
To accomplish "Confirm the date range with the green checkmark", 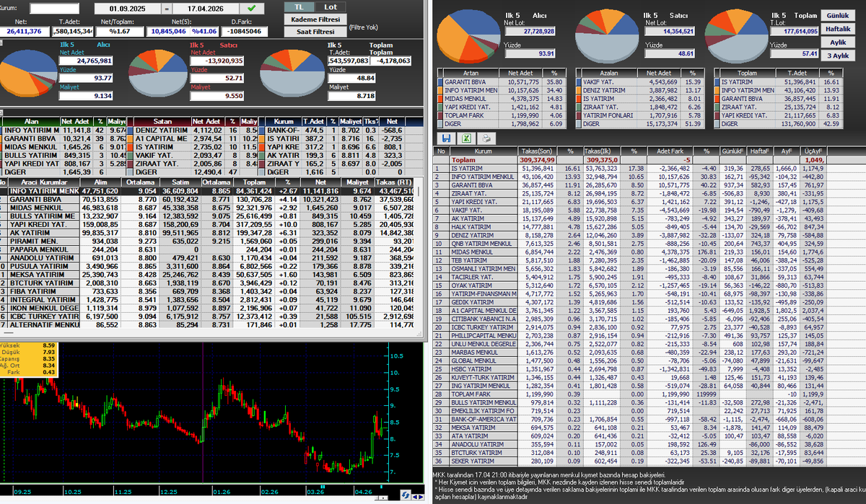I will tap(251, 8).
